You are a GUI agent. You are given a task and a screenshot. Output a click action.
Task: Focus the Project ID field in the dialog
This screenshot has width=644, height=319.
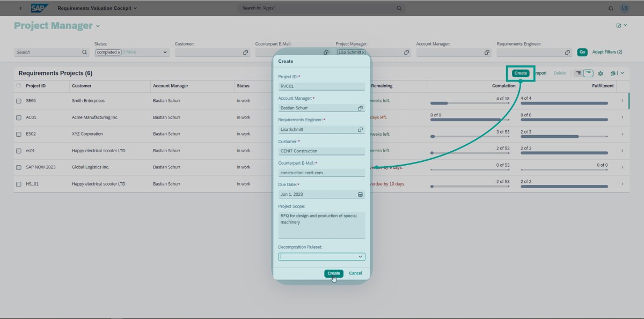point(321,86)
